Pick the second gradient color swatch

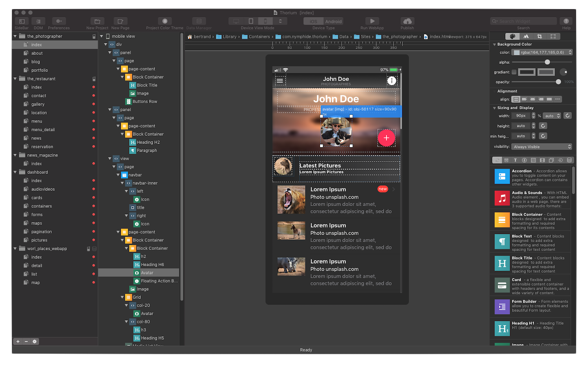tap(546, 72)
